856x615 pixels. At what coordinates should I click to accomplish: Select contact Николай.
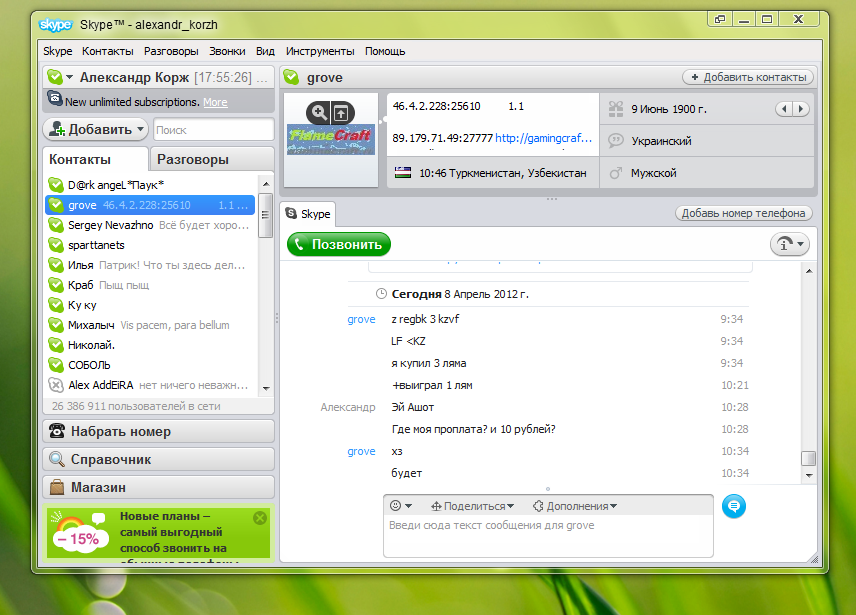coord(150,345)
